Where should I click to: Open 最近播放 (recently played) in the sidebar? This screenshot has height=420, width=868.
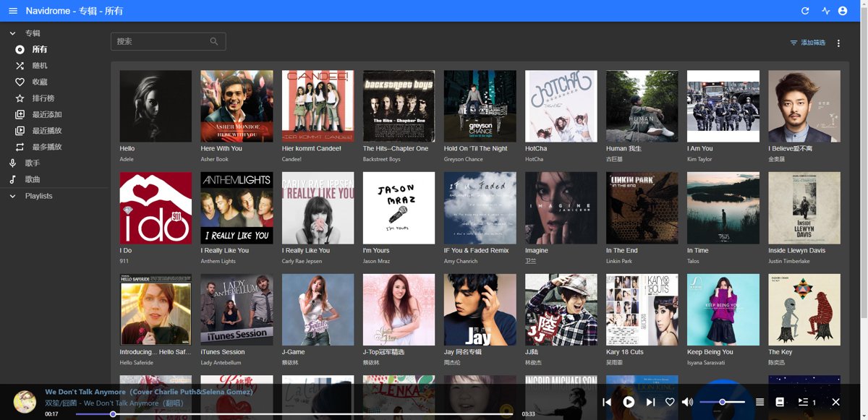pos(54,131)
